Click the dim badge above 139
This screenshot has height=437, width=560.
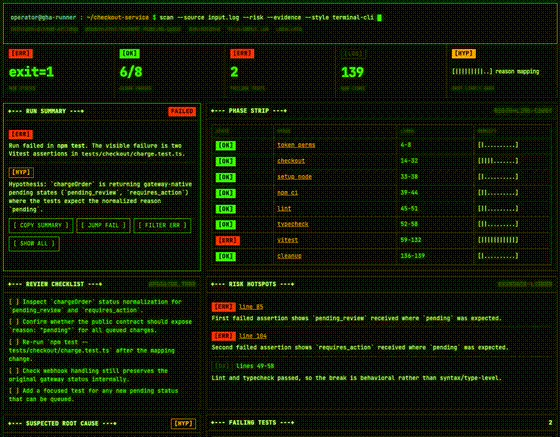(353, 54)
